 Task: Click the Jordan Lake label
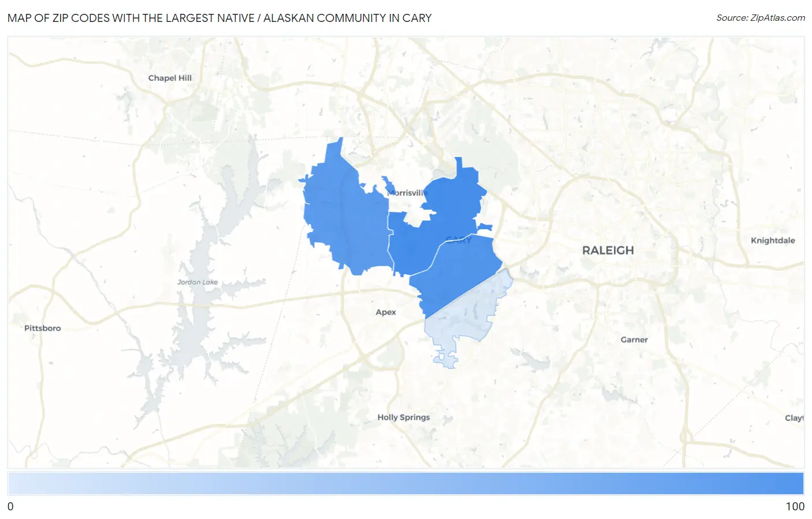(x=198, y=282)
